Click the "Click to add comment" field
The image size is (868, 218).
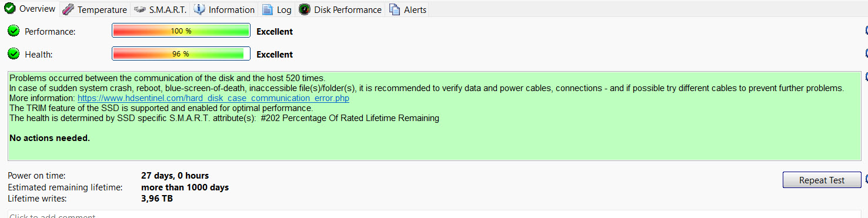click(434, 214)
